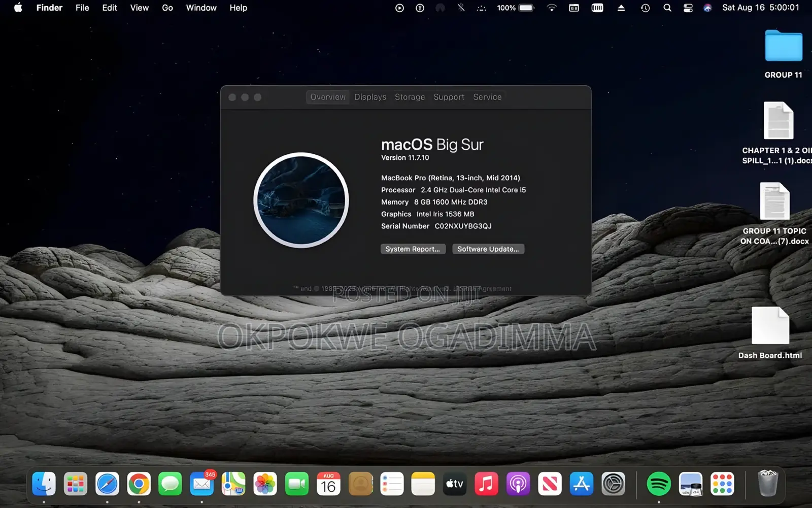
Task: Select the Overview tab
Action: coord(328,97)
